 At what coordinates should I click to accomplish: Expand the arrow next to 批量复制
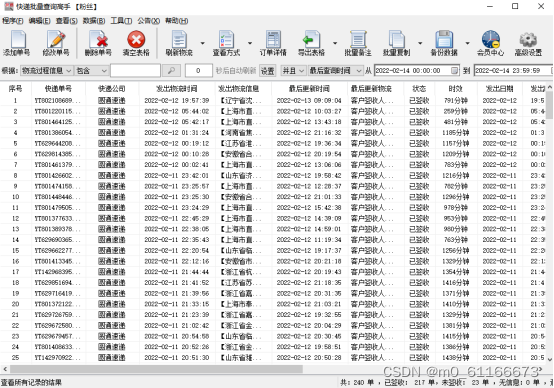[420, 43]
